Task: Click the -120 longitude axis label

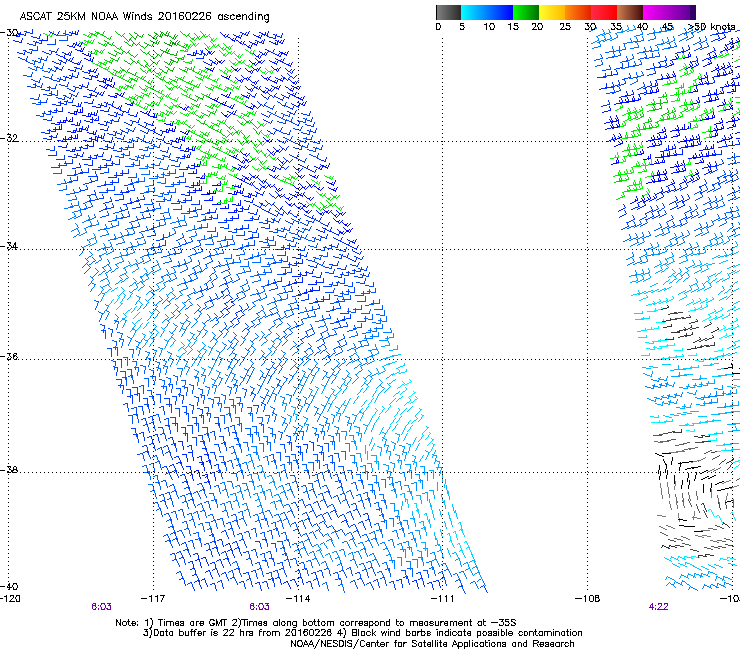Action: [x=10, y=599]
